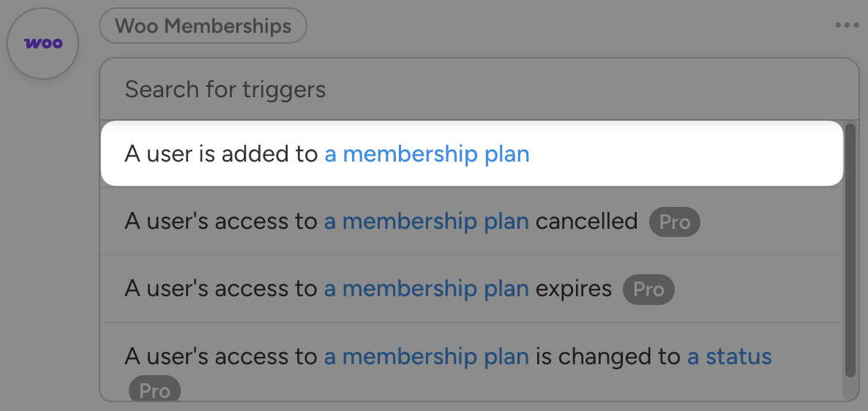
Task: Click 'a membership plan' link in status trigger
Action: pyautogui.click(x=427, y=357)
